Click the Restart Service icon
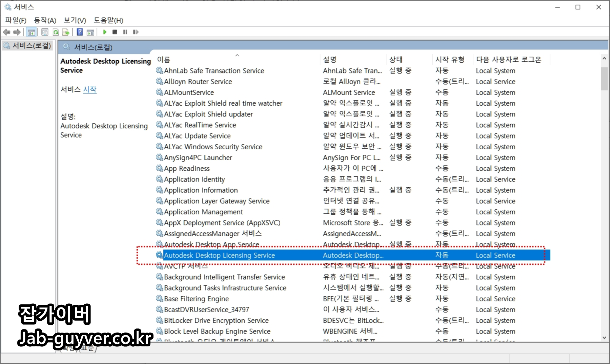The height and width of the screenshot is (364, 610). [x=136, y=32]
